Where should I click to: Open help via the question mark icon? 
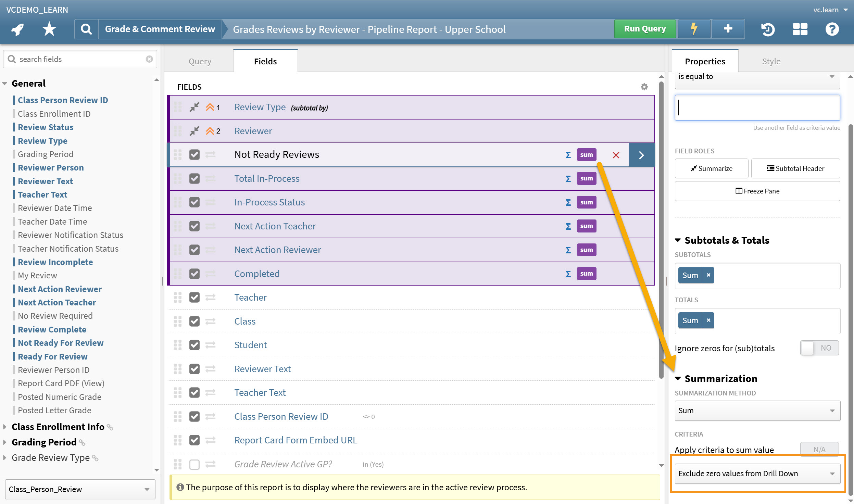832,29
